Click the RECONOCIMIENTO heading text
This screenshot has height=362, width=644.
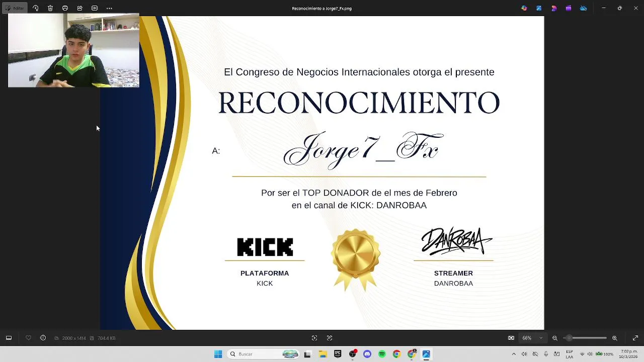click(359, 103)
